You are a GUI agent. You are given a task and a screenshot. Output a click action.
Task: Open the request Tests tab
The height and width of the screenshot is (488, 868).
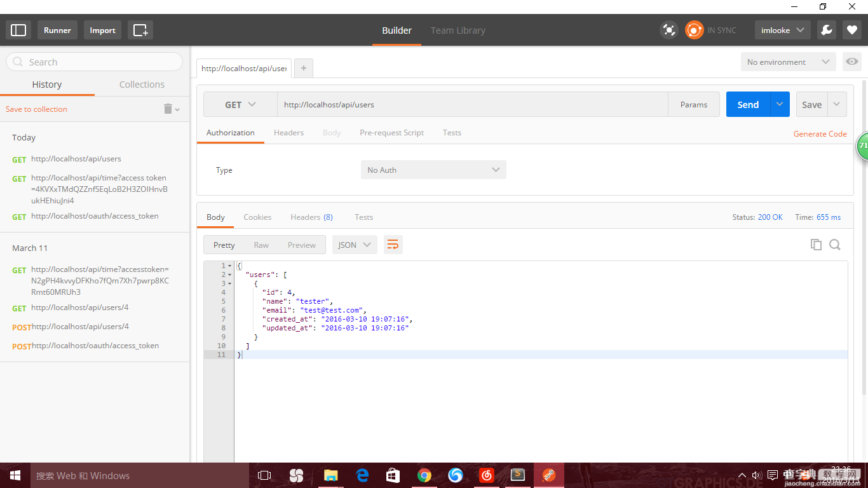click(x=452, y=132)
